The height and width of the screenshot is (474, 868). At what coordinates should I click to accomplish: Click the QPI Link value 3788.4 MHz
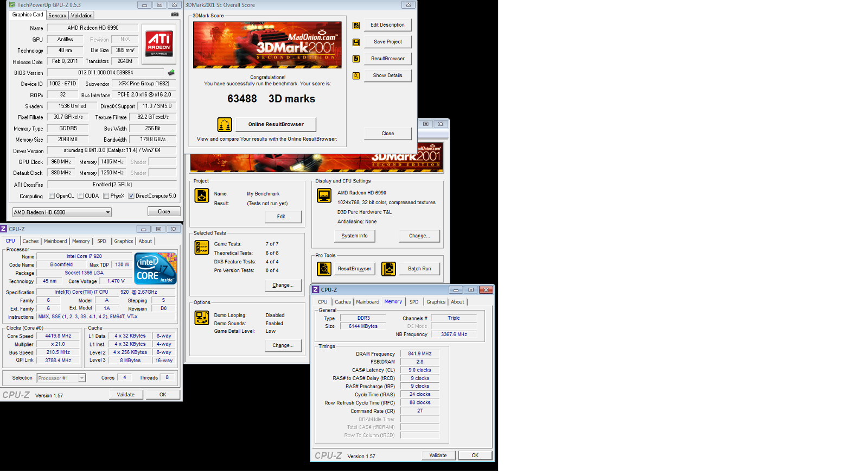(x=58, y=360)
